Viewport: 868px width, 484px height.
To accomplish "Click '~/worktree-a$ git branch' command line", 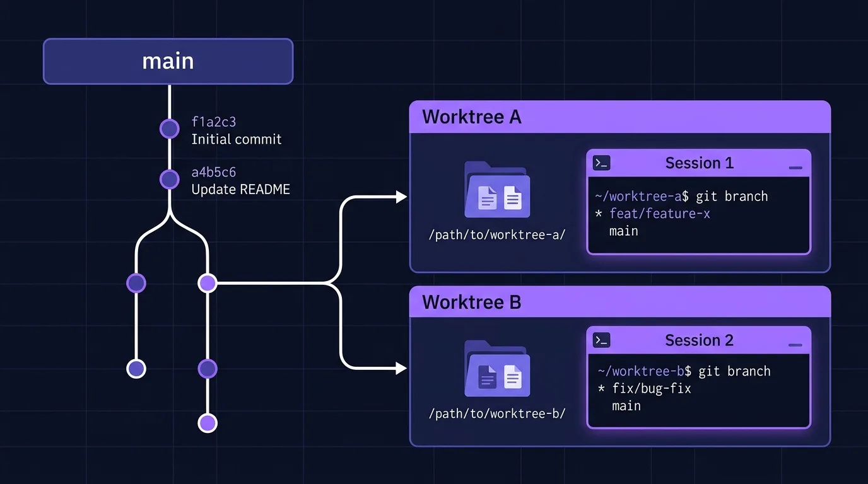I will click(x=681, y=197).
